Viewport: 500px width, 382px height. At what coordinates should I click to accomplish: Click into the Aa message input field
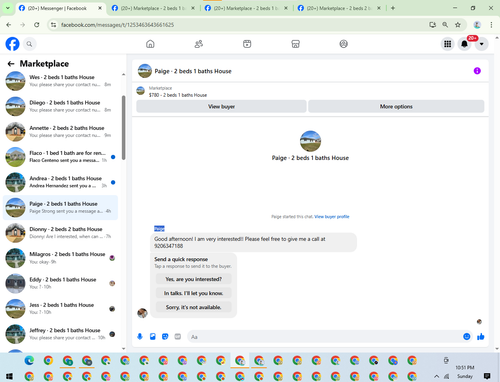tap(325, 337)
